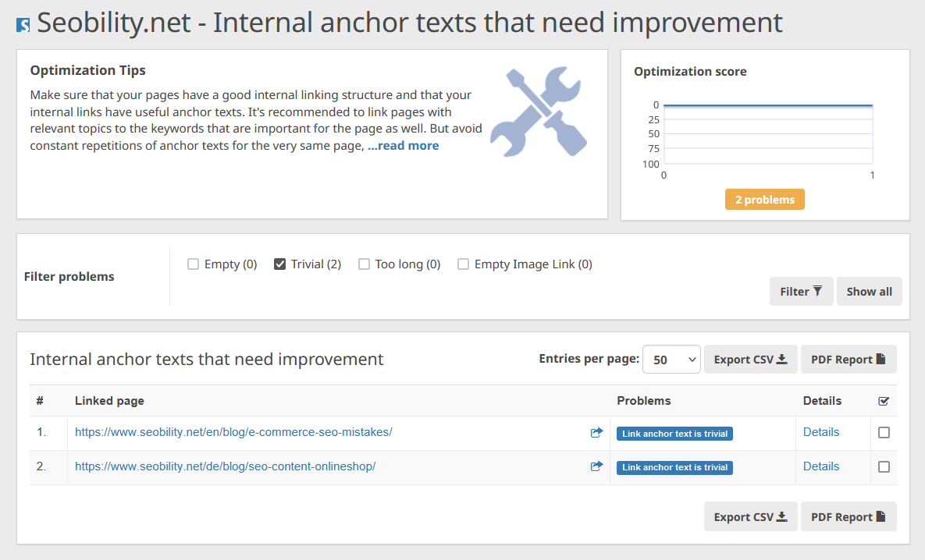Screen dimensions: 925x560
Task: Click the Seobility logo icon in the title
Action: coord(23,26)
